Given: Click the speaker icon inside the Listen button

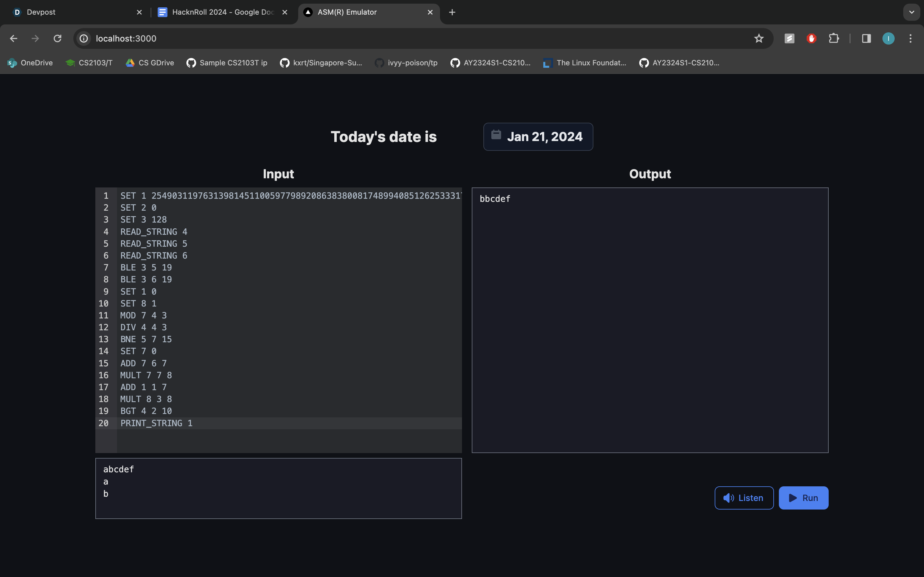Looking at the screenshot, I should (728, 498).
